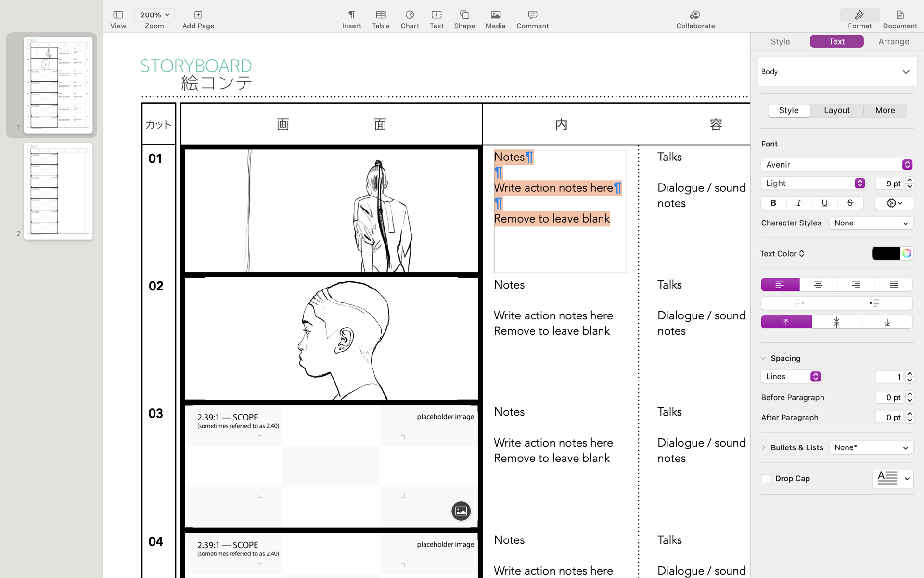Click the Format inspector button
The width and height of the screenshot is (924, 578).
click(x=860, y=19)
